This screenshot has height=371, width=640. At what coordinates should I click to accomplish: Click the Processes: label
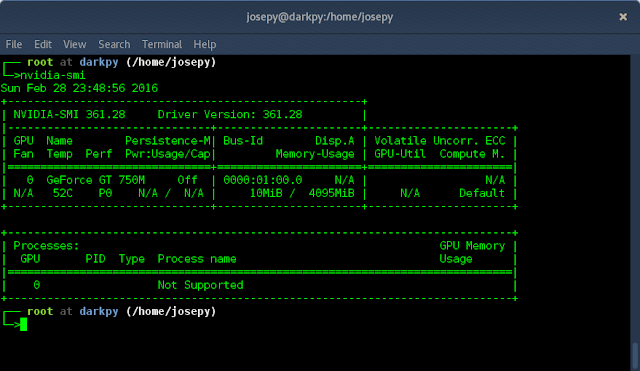point(46,246)
